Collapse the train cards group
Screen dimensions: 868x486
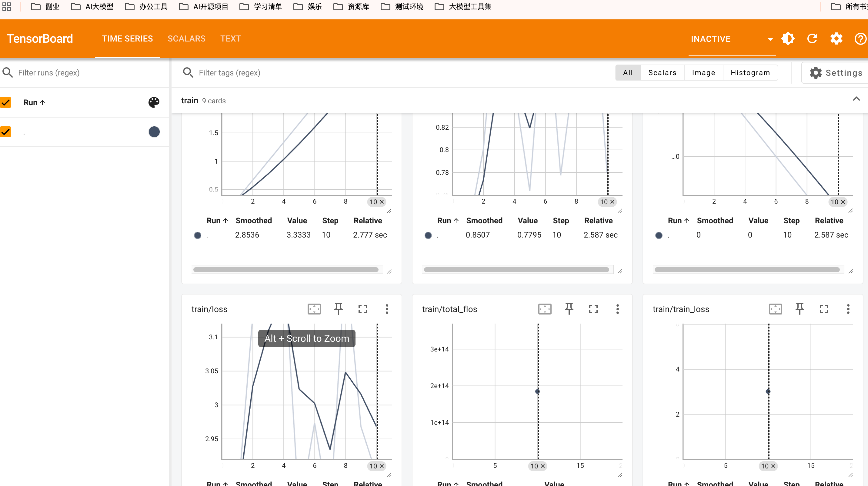pyautogui.click(x=856, y=99)
